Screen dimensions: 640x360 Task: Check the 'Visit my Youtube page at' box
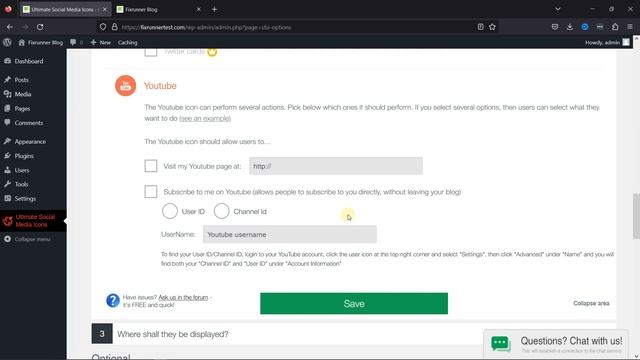[x=151, y=166]
